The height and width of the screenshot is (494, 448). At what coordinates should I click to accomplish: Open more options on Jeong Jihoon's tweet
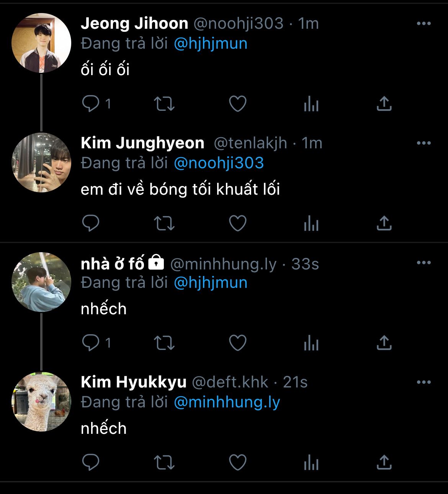pos(423,24)
